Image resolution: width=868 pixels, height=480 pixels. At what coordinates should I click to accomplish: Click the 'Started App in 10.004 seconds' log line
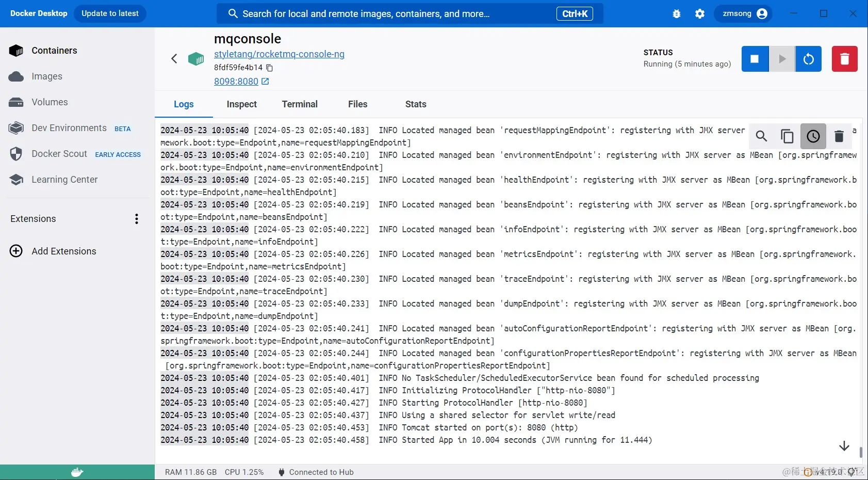pos(406,440)
